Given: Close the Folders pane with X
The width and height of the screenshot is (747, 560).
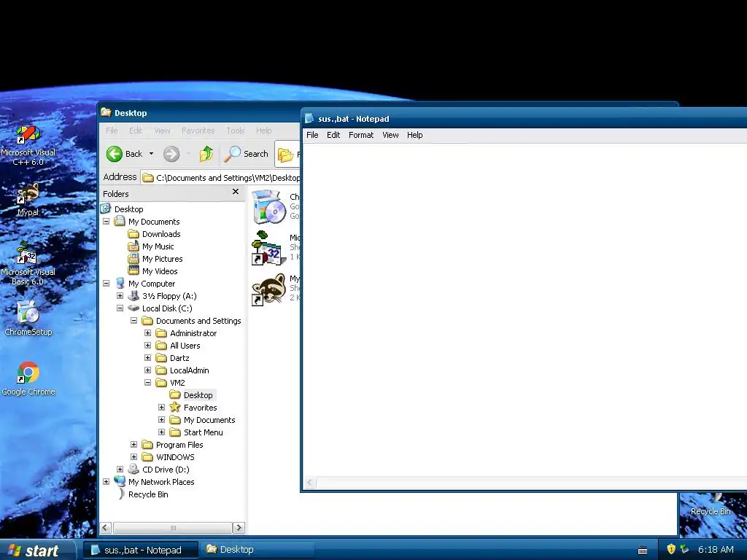Looking at the screenshot, I should click(236, 192).
